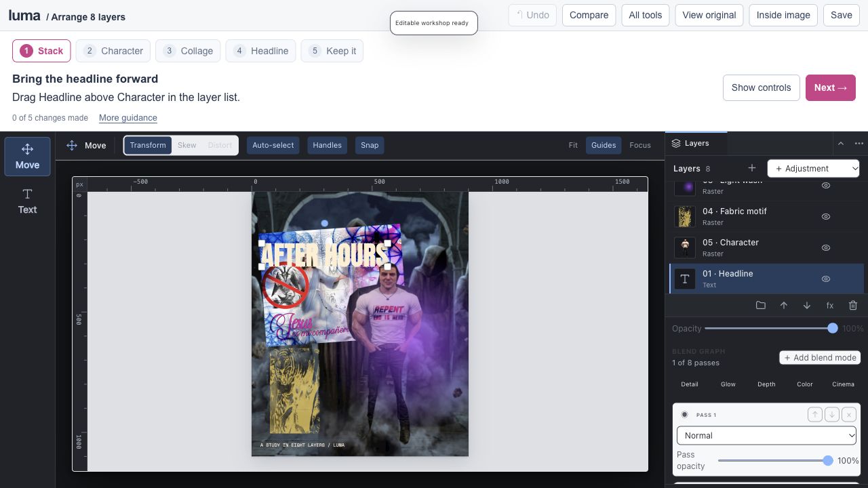Select the Move tool in left toolbar
The width and height of the screenshot is (868, 488).
tap(27, 157)
